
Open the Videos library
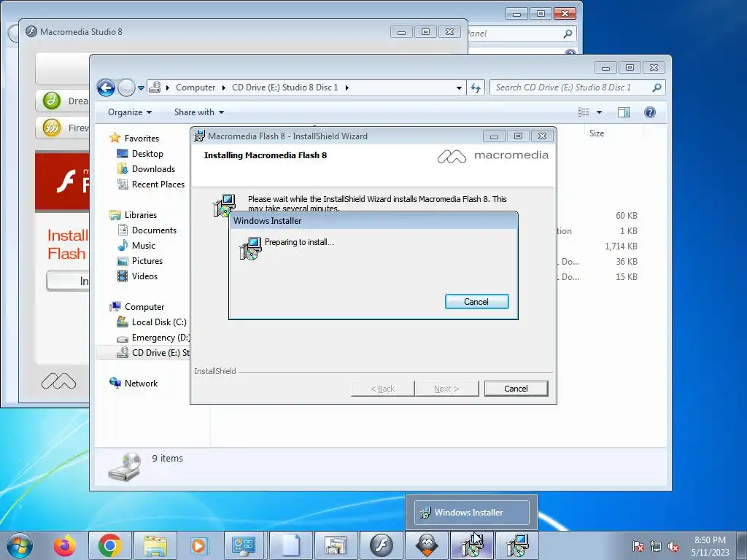tap(144, 276)
